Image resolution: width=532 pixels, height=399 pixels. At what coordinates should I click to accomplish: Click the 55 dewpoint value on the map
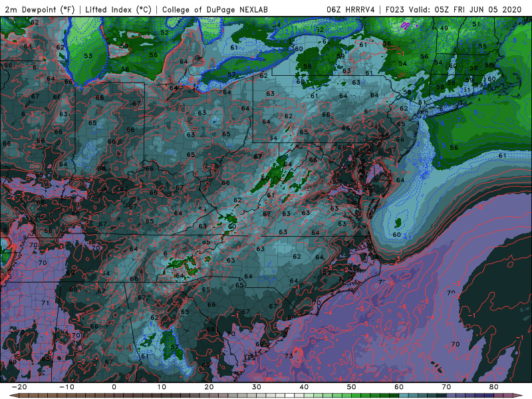click(x=483, y=46)
